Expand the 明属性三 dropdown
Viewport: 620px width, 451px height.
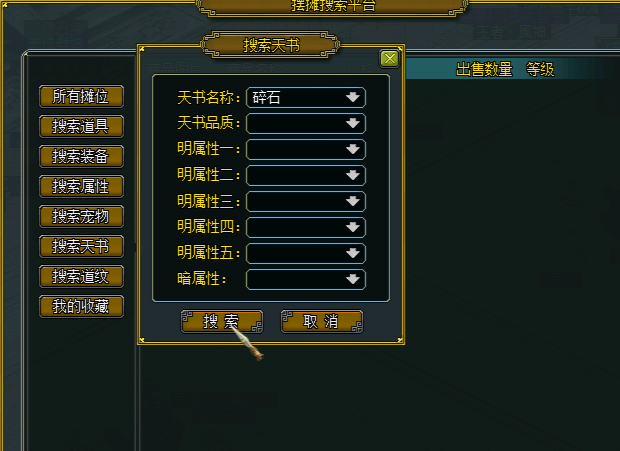pos(306,201)
